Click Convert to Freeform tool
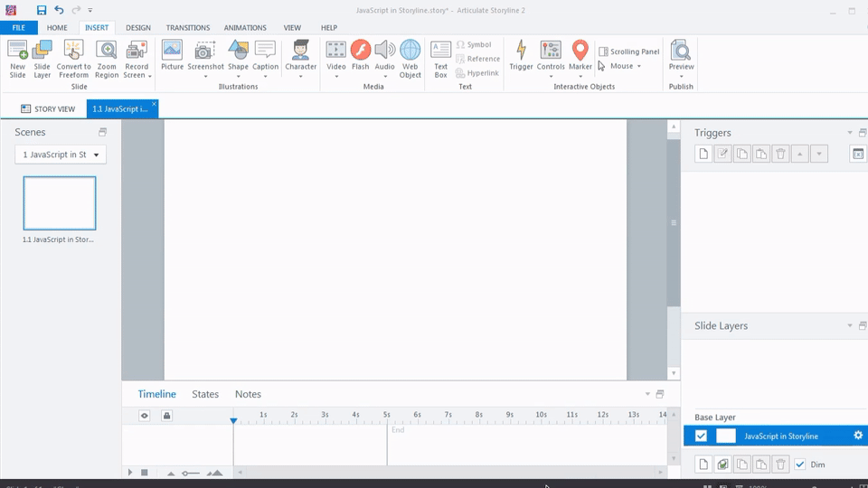 73,59
